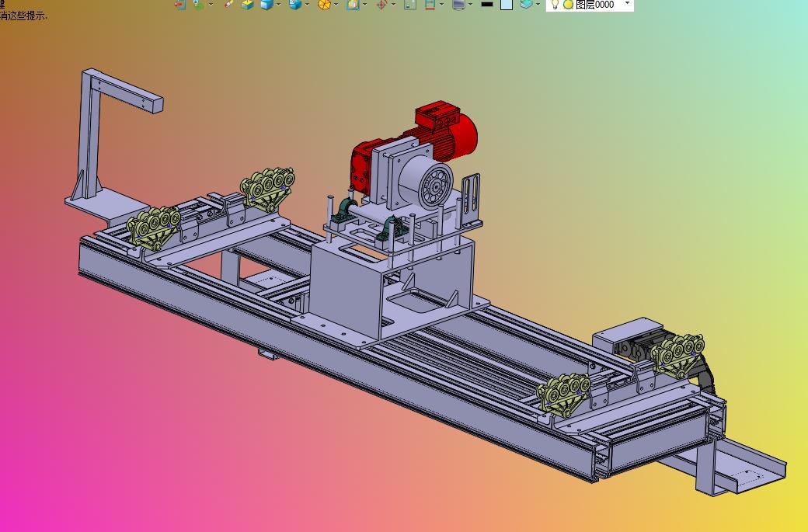The width and height of the screenshot is (808, 532).
Task: Click the yellow framed view icon
Action: (x=353, y=4)
